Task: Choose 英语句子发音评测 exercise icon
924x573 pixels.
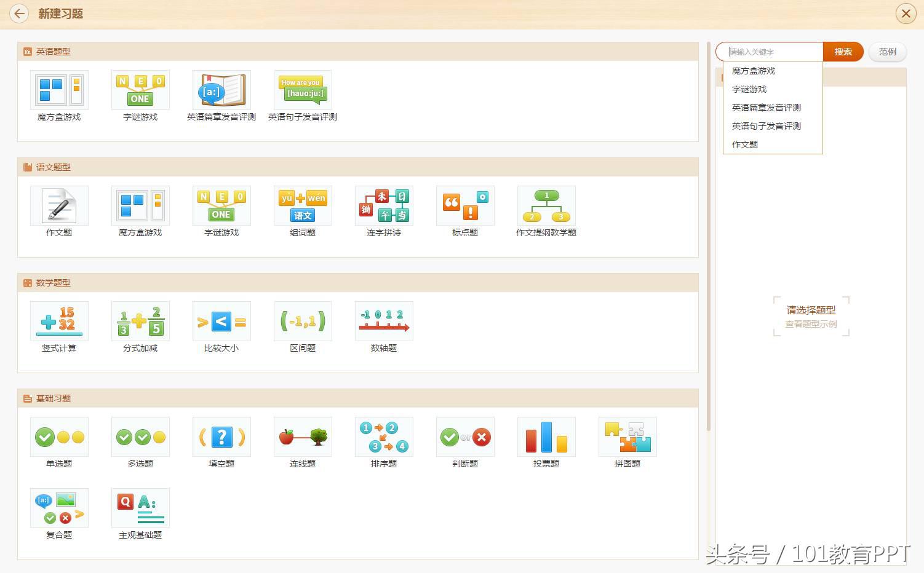Action: point(303,90)
